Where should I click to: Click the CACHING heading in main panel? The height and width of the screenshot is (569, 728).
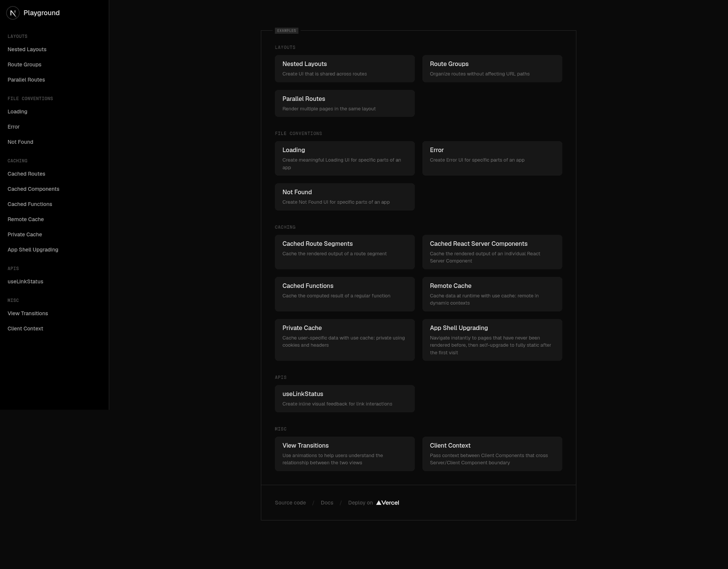coord(285,227)
